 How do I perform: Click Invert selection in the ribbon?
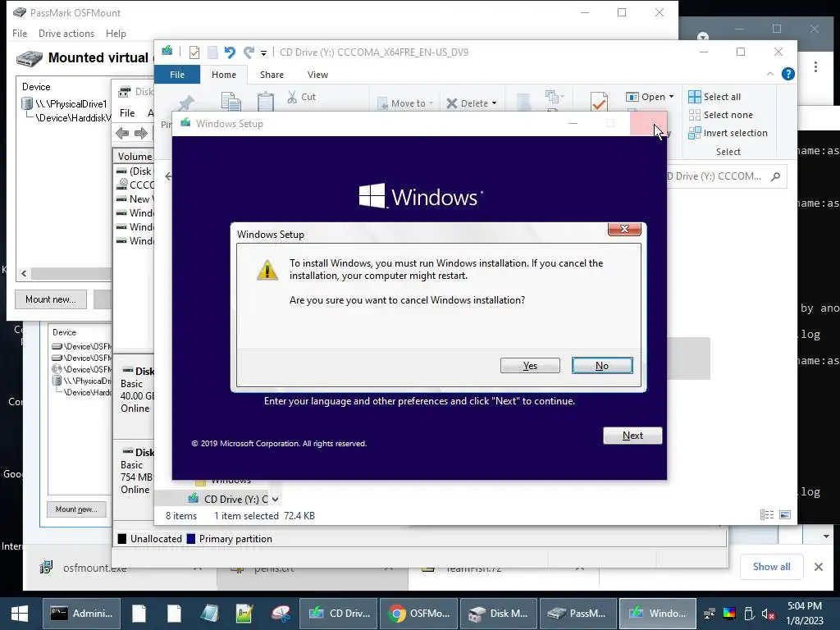728,133
